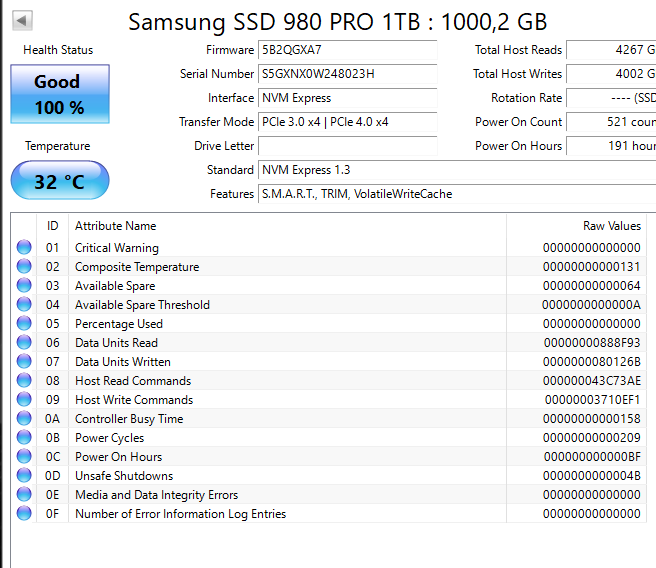Click the Raw Values column header
This screenshot has height=568, width=656.
(x=611, y=226)
